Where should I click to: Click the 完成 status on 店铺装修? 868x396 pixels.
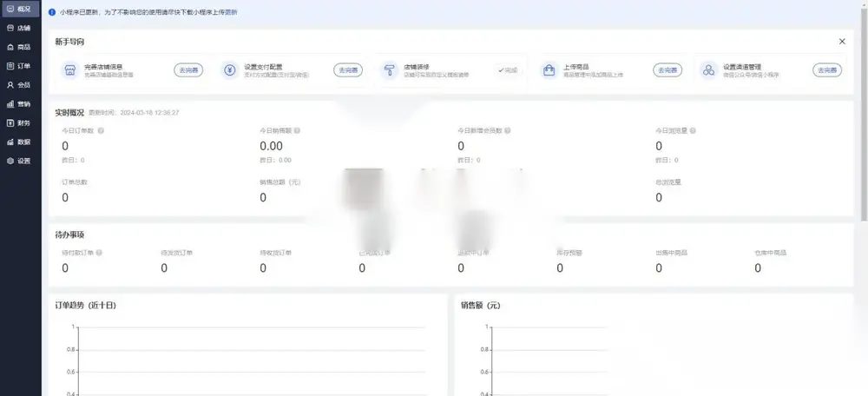[x=507, y=70]
